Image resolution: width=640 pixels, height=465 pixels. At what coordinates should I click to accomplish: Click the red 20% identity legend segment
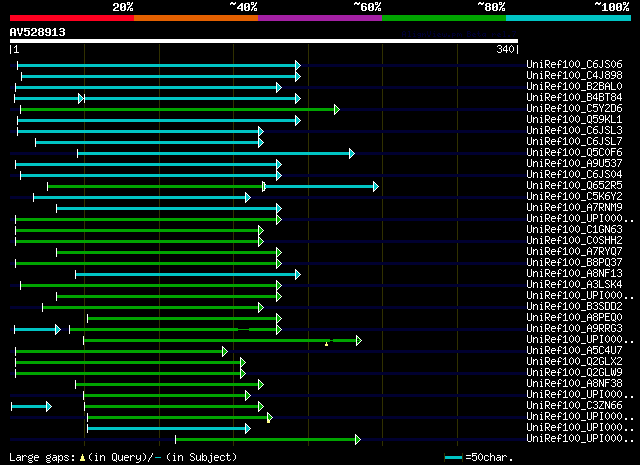click(x=72, y=18)
